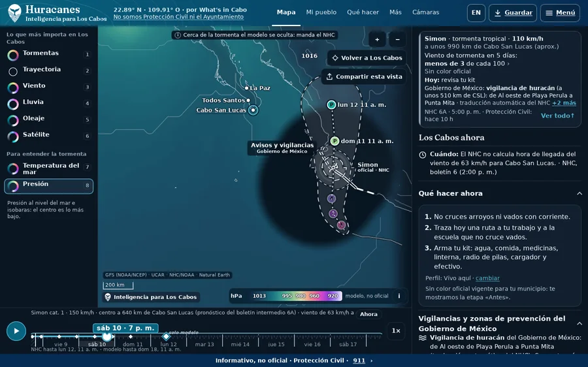Select the dom 11 11 a. m. forecast point
588x367 pixels.
coord(335,141)
